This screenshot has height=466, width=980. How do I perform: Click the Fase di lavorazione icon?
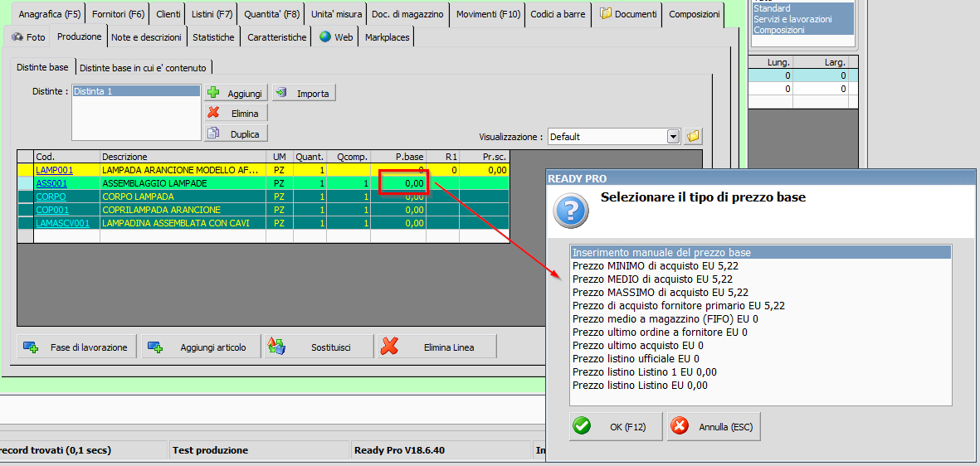pos(30,347)
